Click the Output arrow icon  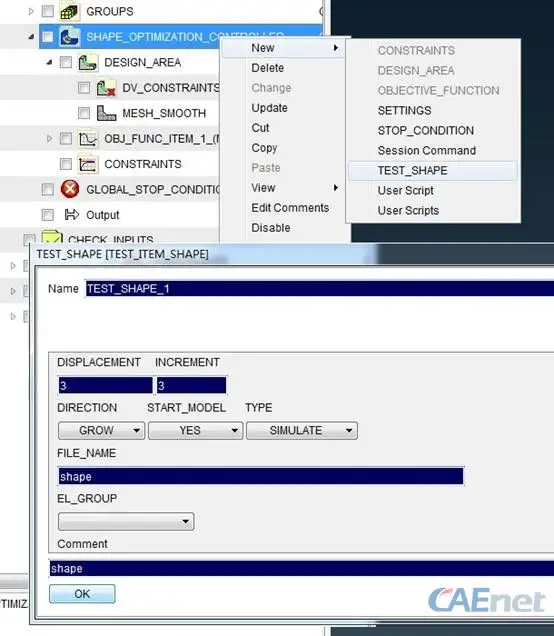click(x=72, y=215)
